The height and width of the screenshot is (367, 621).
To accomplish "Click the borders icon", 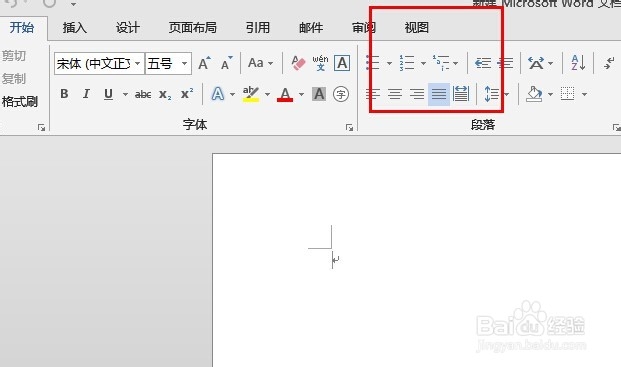I will (x=567, y=94).
